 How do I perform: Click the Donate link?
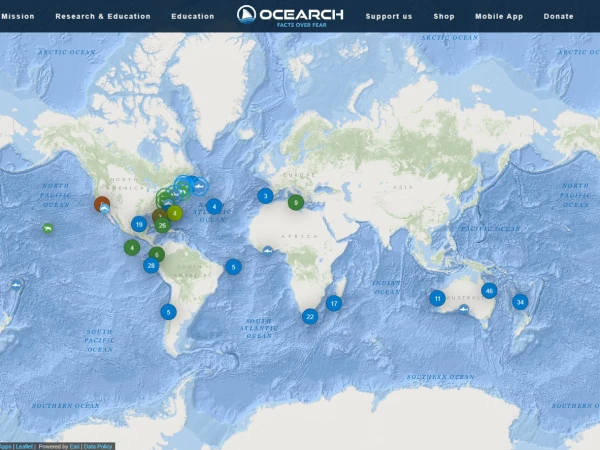click(558, 16)
